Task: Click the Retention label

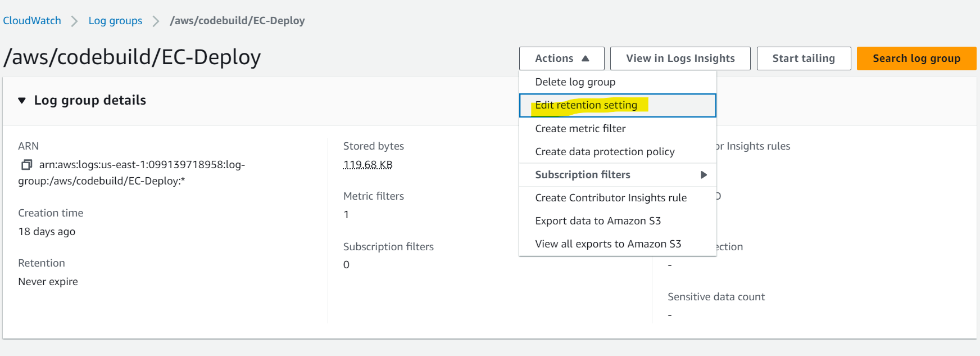Action: click(42, 263)
